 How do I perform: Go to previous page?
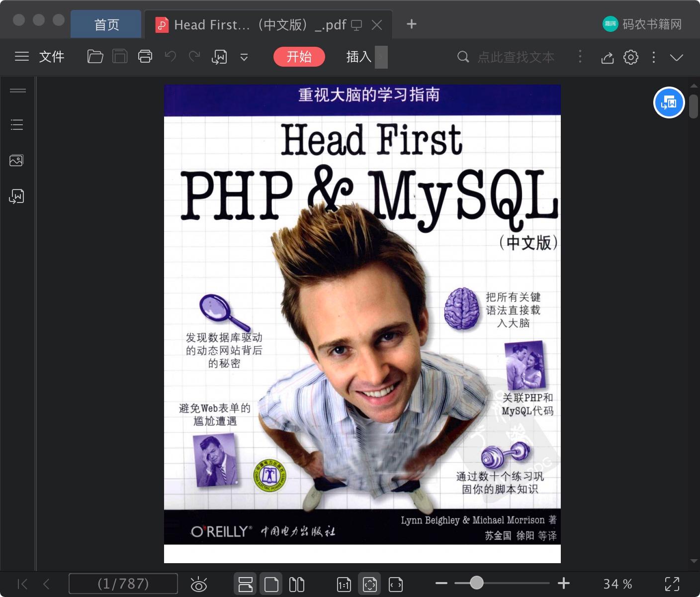pos(46,584)
